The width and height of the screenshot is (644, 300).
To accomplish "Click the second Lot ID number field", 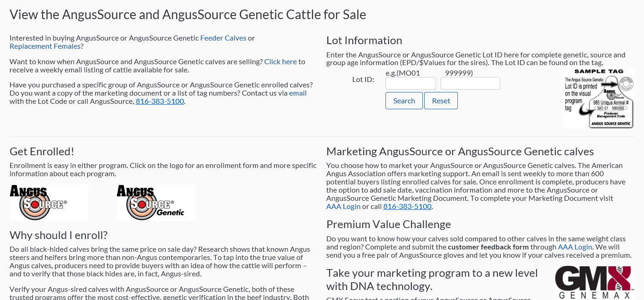I will (x=470, y=83).
